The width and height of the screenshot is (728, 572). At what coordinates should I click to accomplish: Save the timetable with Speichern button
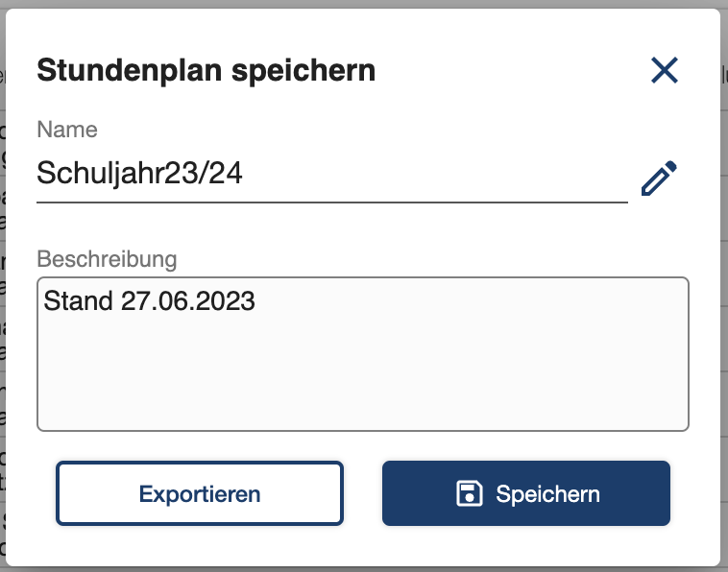click(x=526, y=493)
